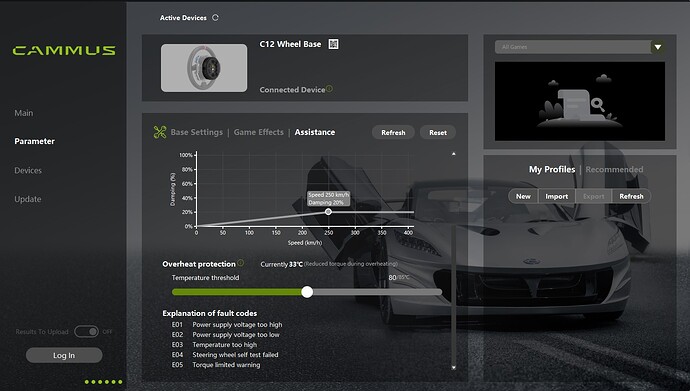Click the Reset button

coord(438,132)
